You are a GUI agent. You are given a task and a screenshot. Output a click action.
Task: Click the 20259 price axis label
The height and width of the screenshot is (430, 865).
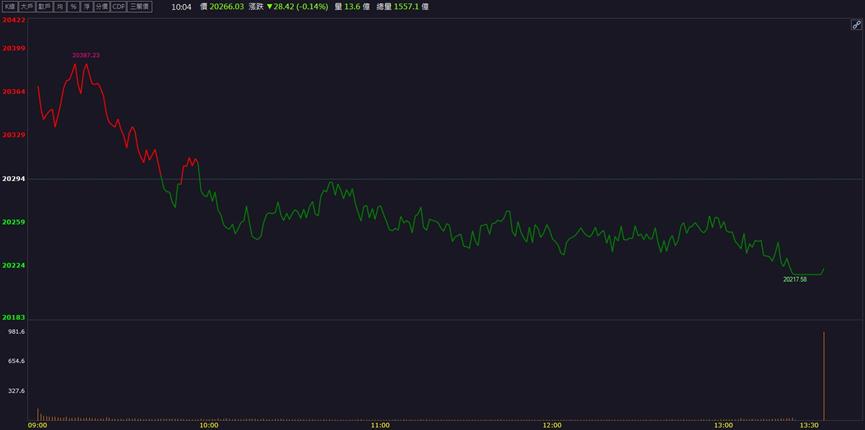[14, 222]
